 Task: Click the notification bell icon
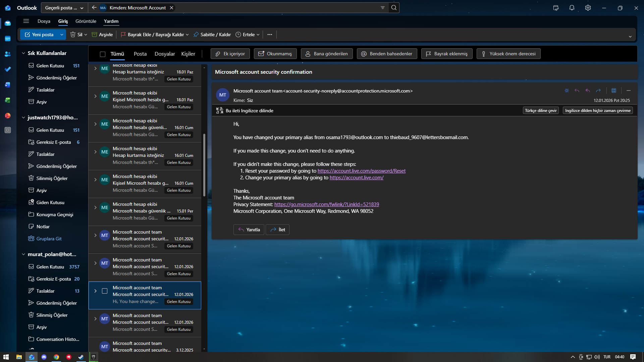tap(572, 8)
